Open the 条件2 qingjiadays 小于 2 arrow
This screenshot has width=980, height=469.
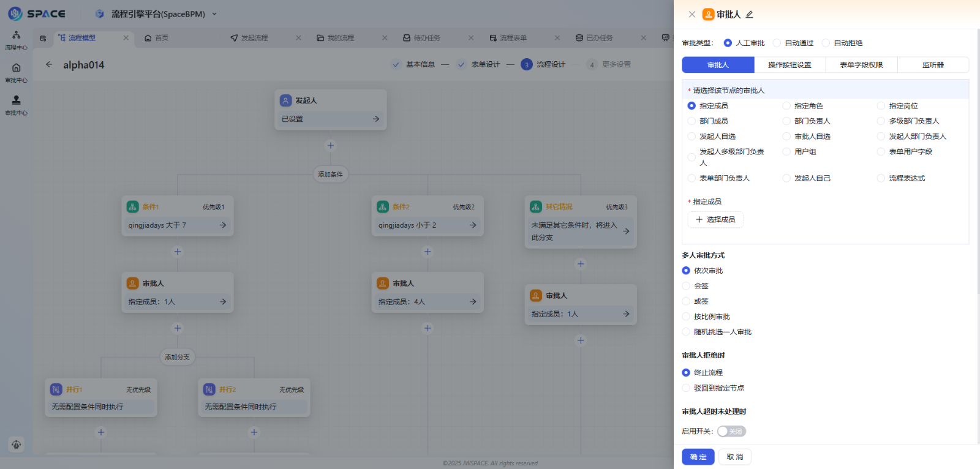(473, 225)
